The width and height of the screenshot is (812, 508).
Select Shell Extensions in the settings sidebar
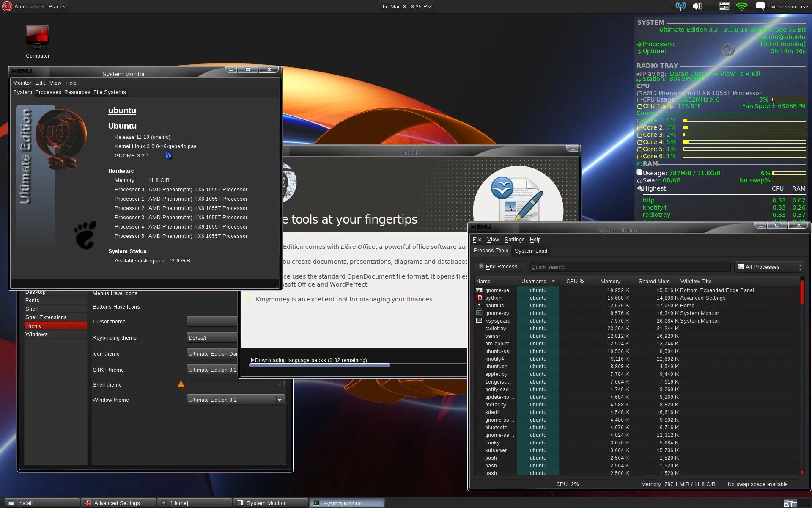pos(46,317)
